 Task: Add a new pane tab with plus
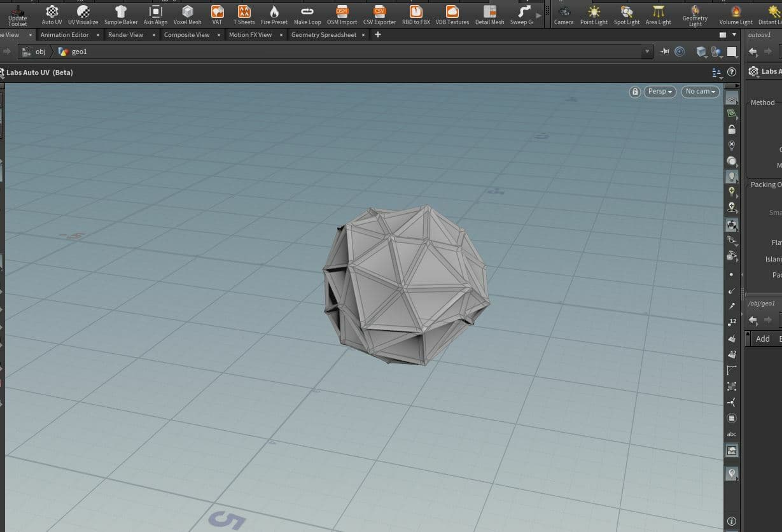(x=378, y=34)
